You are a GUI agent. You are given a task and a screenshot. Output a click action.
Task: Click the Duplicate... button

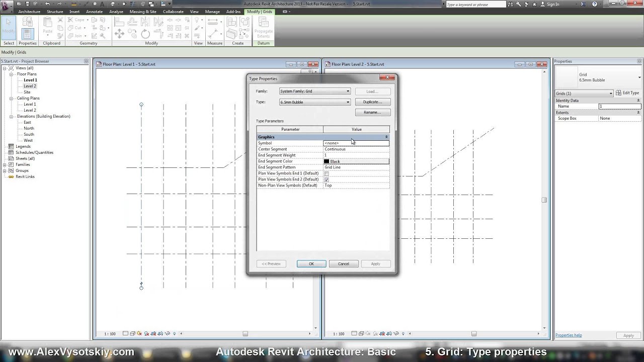pos(373,102)
